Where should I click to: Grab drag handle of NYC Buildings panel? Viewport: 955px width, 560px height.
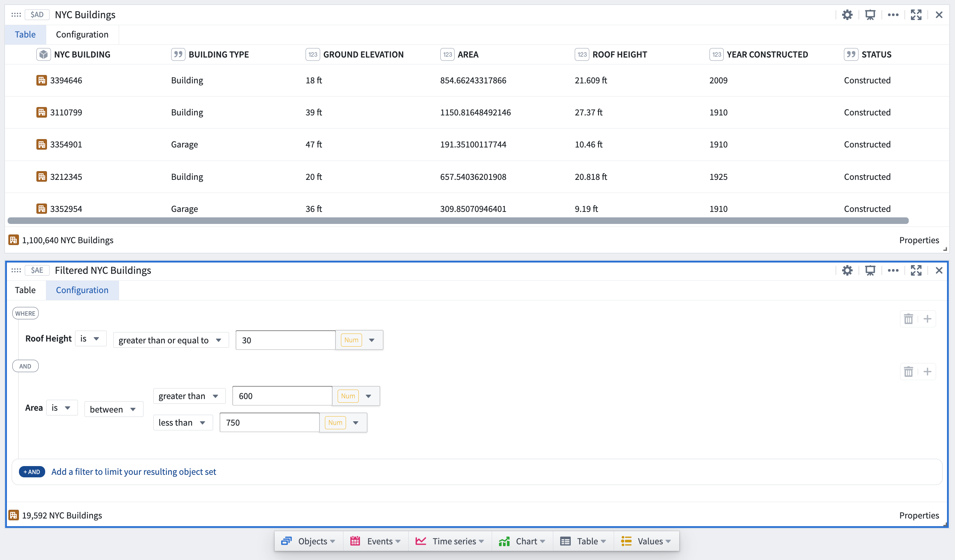[x=16, y=15]
